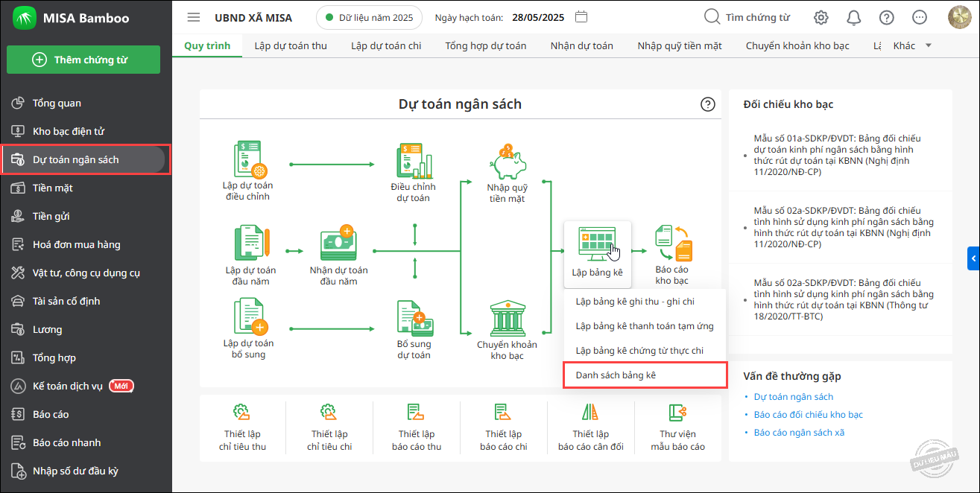Viewport: 980px width, 493px height.
Task: Expand the Khác tabs dropdown
Action: coord(912,45)
